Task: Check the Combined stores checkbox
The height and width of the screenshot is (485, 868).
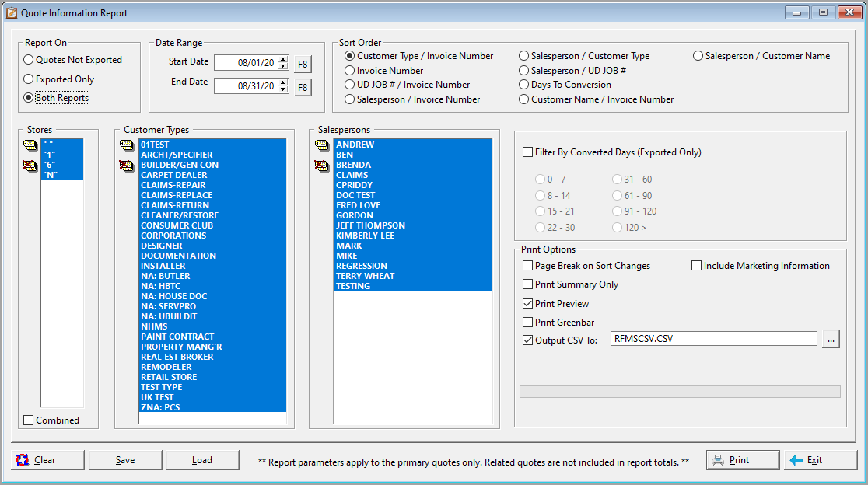Action: coord(51,420)
